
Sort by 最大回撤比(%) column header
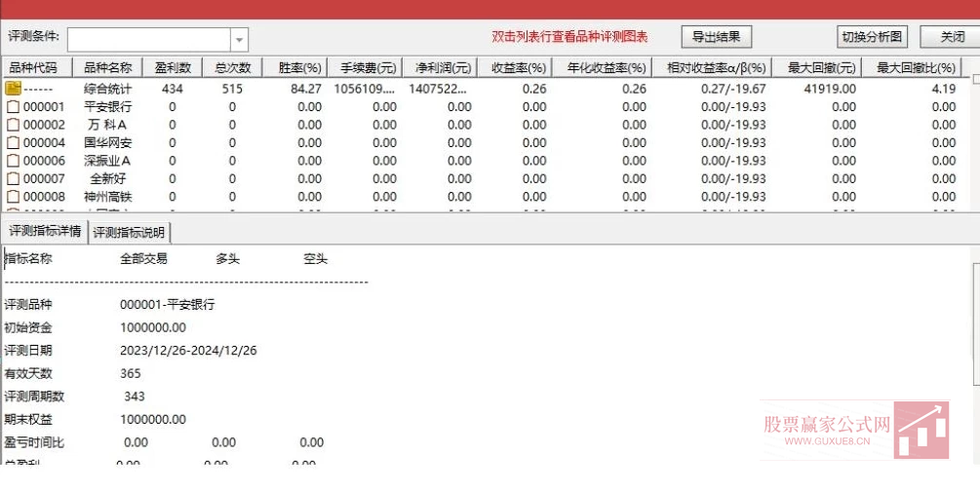913,67
